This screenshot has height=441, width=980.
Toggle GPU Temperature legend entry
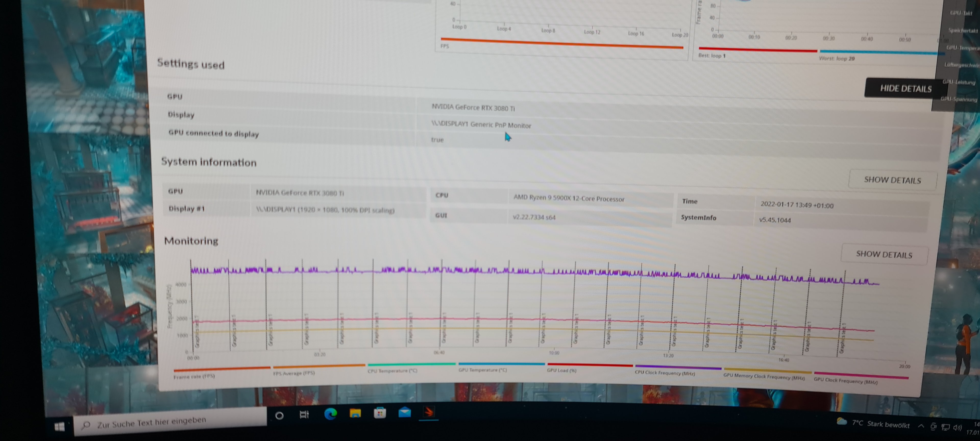tap(482, 370)
